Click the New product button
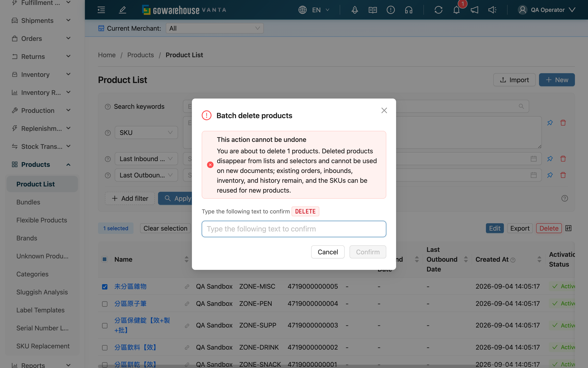This screenshot has height=368, width=588. 557,80
